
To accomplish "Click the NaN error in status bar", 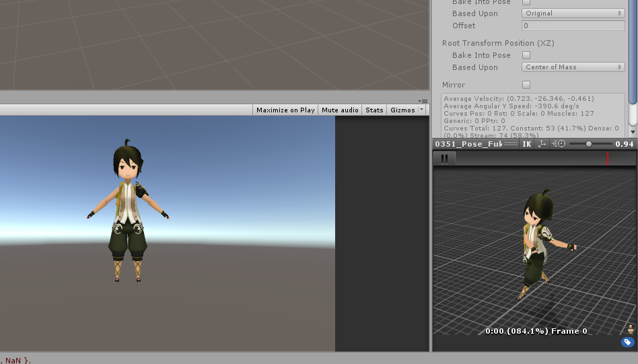I will 16,361.
